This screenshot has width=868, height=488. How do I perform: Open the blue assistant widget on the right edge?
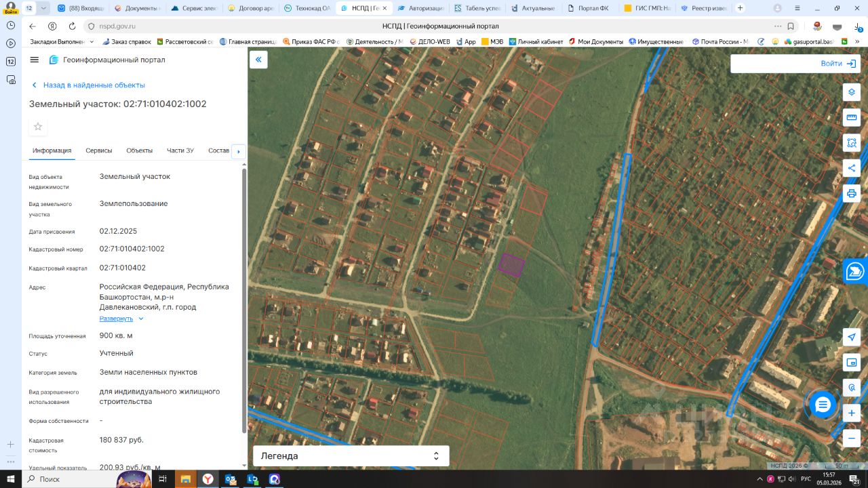pos(856,272)
